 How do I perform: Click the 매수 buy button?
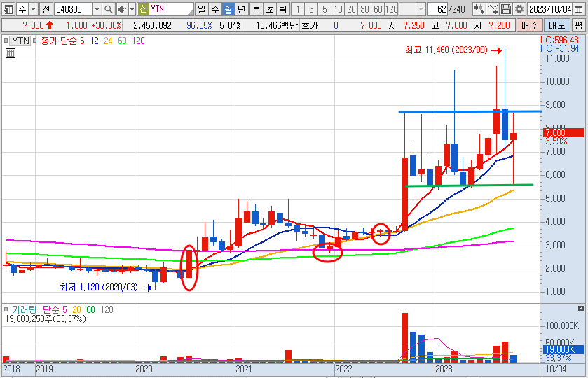(530, 25)
